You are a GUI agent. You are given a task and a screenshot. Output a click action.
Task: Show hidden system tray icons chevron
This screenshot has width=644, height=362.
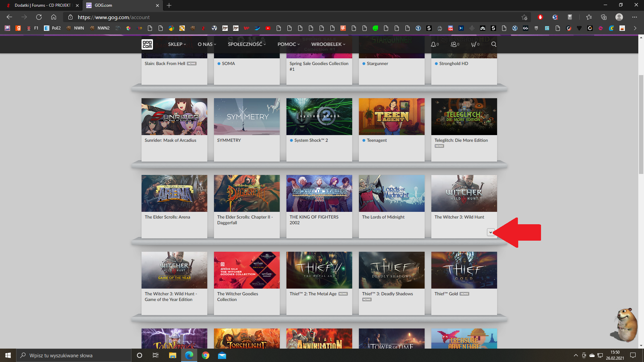[x=576, y=355]
